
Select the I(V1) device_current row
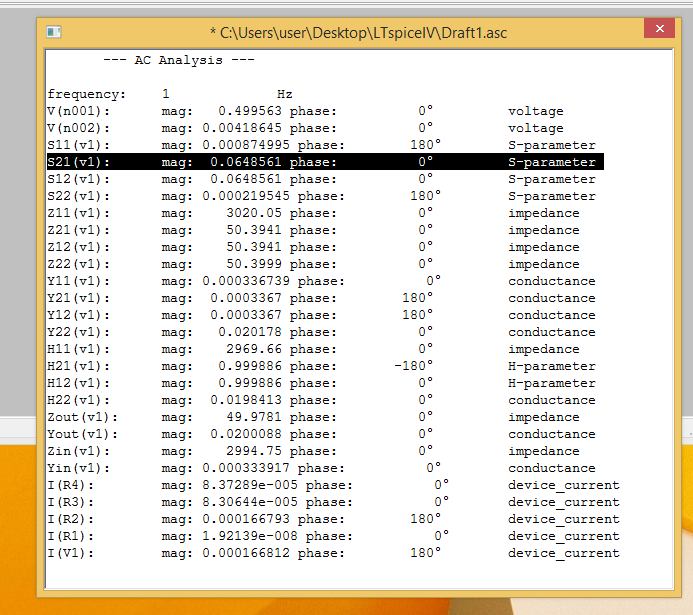[x=333, y=553]
